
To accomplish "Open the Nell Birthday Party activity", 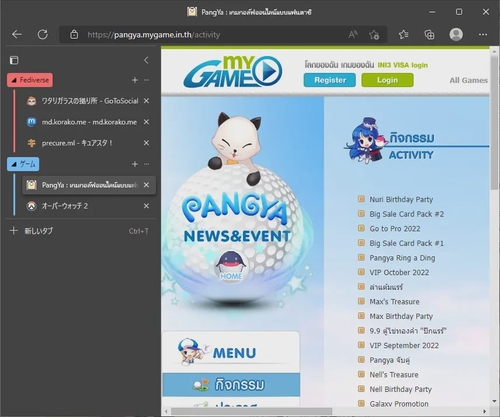I will [x=401, y=389].
